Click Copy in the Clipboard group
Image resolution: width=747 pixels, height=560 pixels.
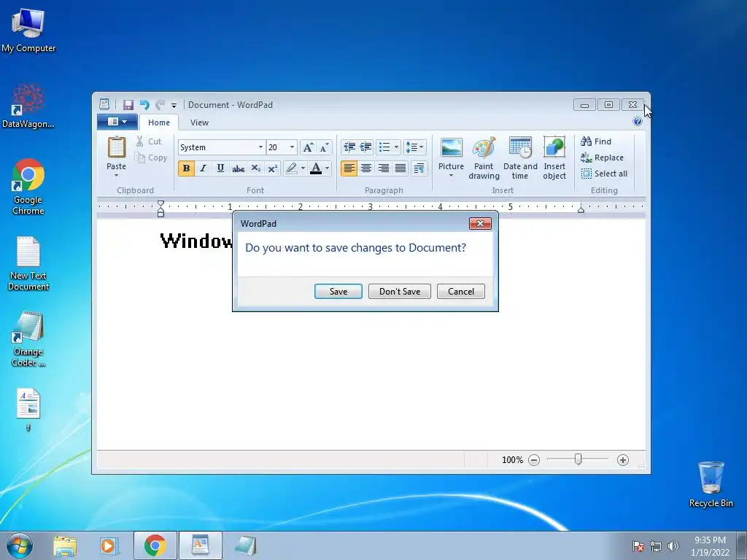[150, 157]
